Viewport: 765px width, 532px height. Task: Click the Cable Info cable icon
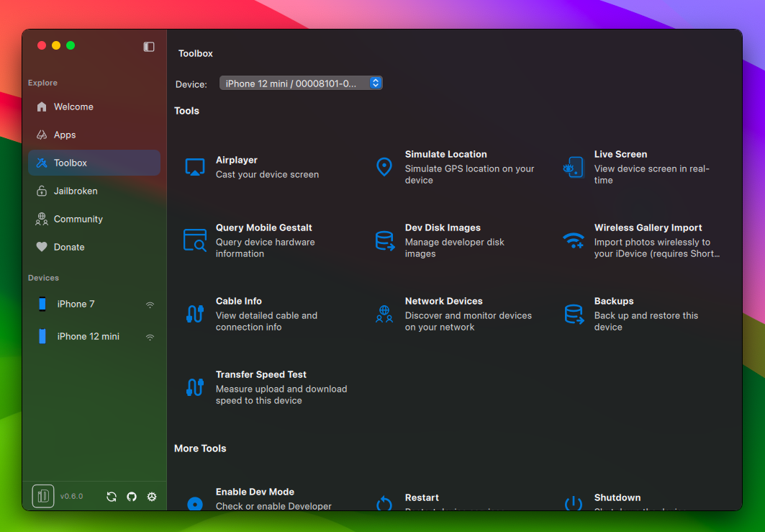(194, 314)
